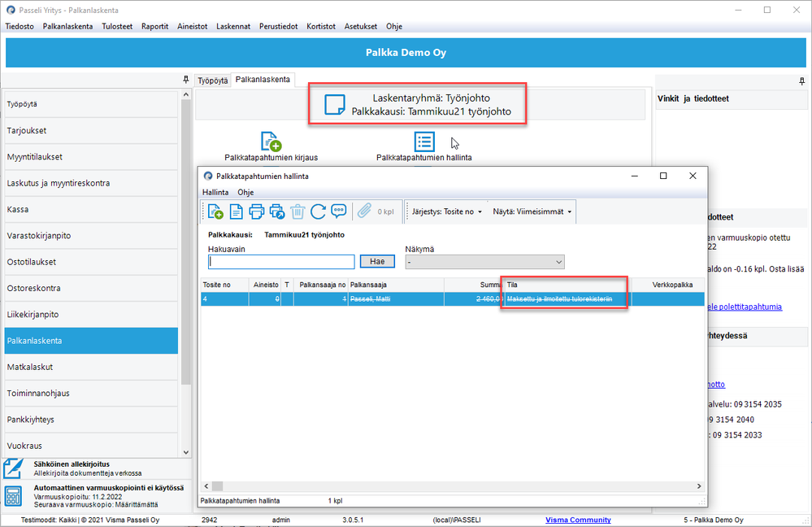This screenshot has width=812, height=527.
Task: Open the Palkanlaskenta menu in menu bar
Action: (67, 26)
